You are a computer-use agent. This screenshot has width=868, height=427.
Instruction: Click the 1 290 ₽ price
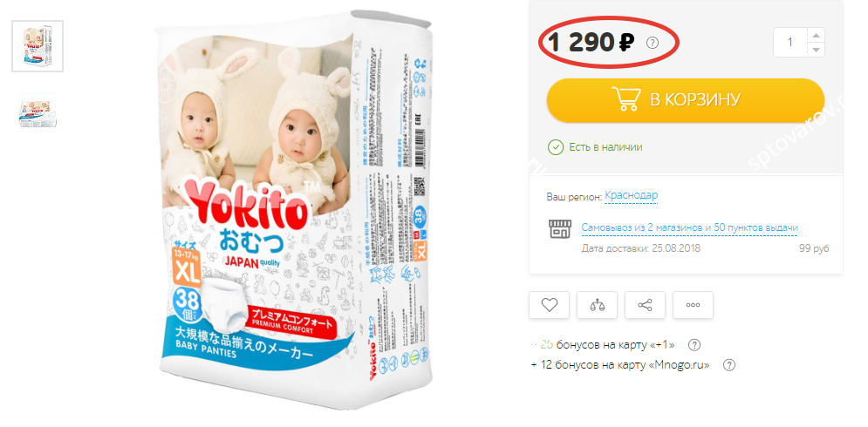tap(591, 43)
